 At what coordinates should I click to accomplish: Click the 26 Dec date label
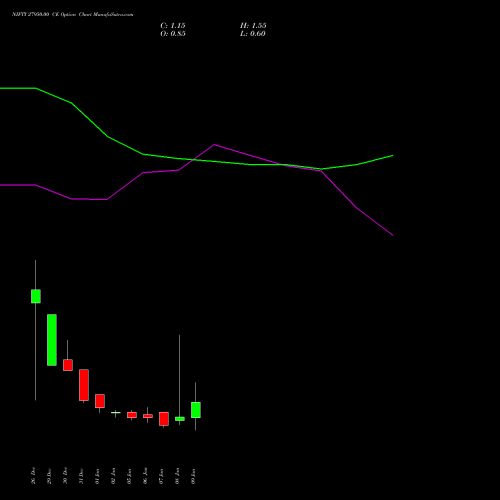point(33,476)
